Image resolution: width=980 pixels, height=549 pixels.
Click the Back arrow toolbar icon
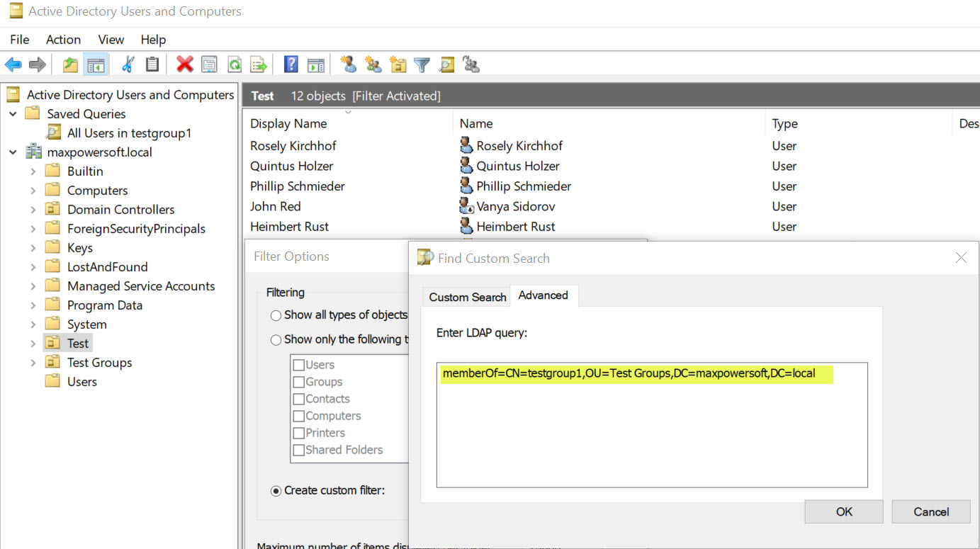pos(13,65)
